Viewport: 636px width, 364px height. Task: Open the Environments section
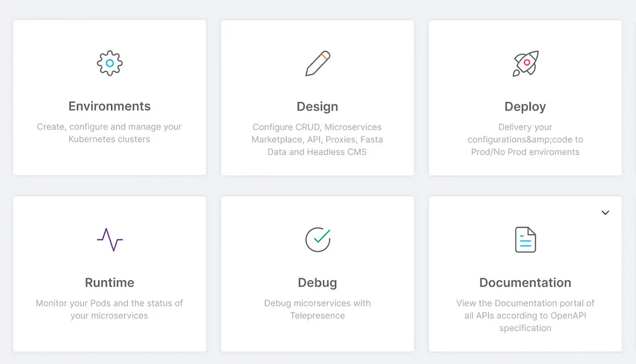tap(109, 106)
